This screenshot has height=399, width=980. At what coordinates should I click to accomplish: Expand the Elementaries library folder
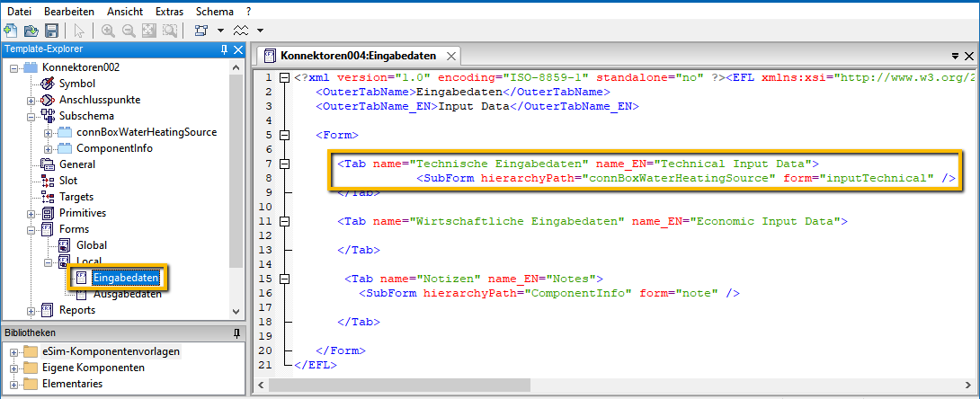pos(13,384)
